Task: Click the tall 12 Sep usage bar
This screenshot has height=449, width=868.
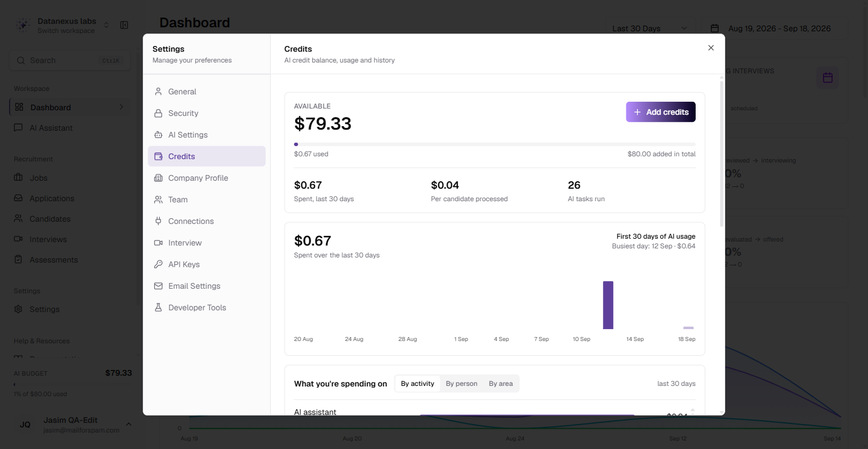Action: point(608,305)
